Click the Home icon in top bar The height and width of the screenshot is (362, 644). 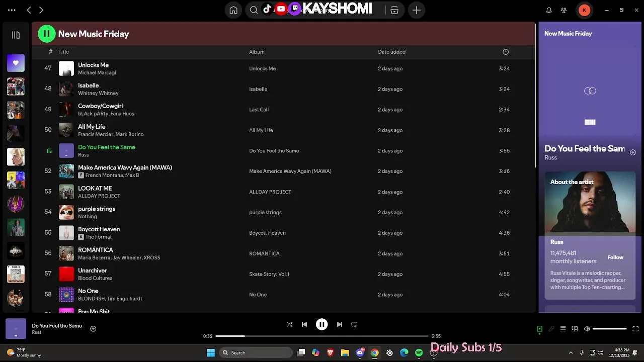click(233, 10)
